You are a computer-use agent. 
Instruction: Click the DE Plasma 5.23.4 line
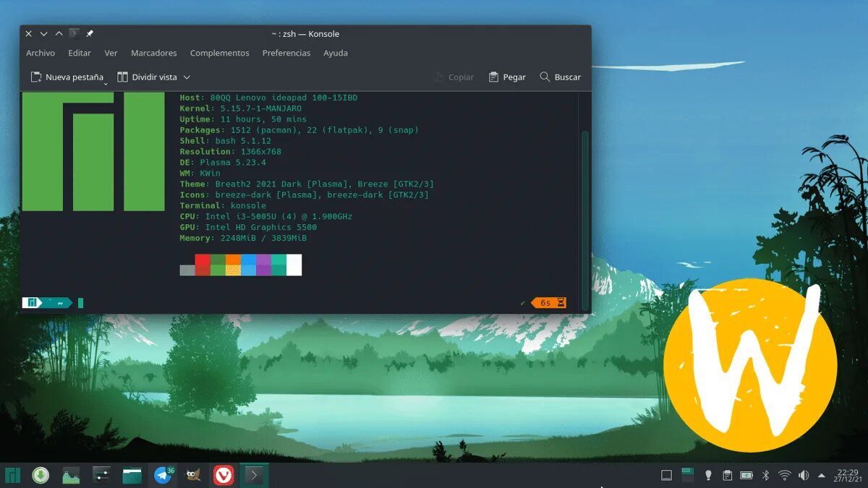223,163
